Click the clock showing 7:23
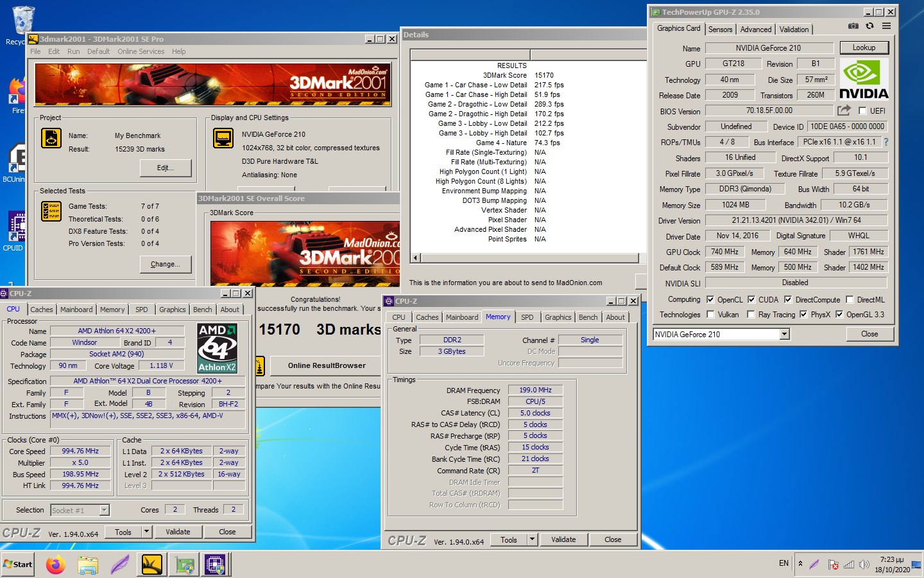924x578 pixels. pos(892,565)
